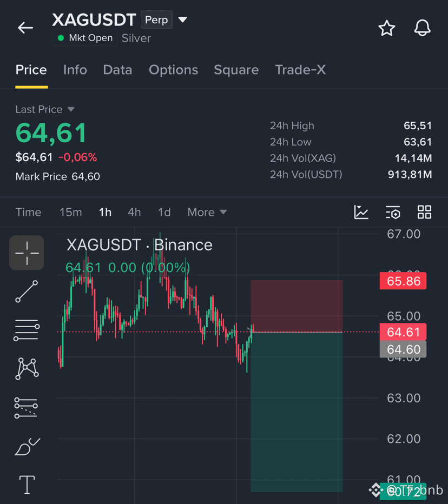Tap the Mkt Open status label

tap(84, 38)
